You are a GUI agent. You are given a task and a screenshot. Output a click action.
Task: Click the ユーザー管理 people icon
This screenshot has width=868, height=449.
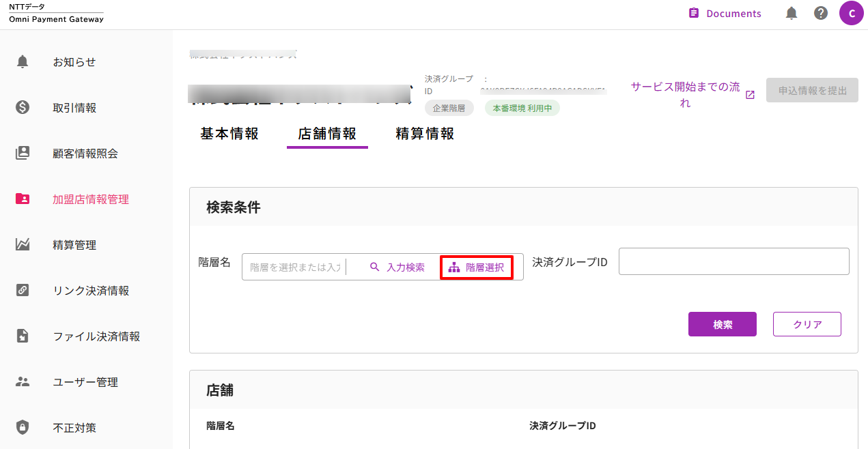coord(23,382)
